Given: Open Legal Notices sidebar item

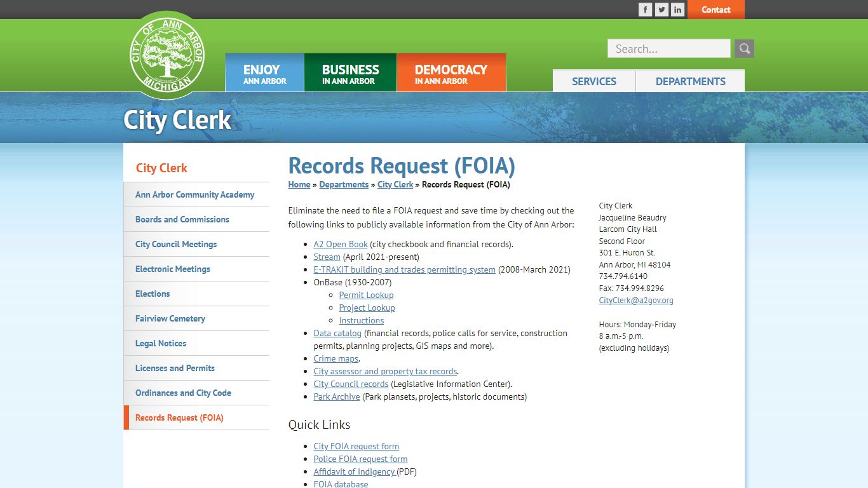Looking at the screenshot, I should tap(196, 343).
